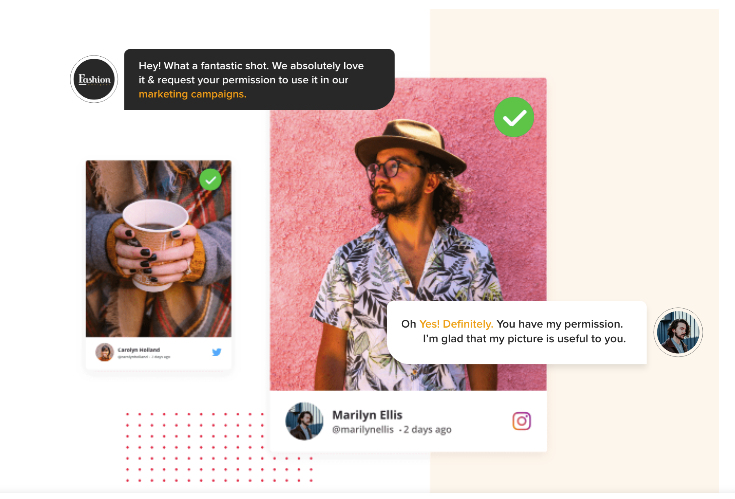Click the '2 days ago' timestamp on Marilyn's post

[427, 430]
